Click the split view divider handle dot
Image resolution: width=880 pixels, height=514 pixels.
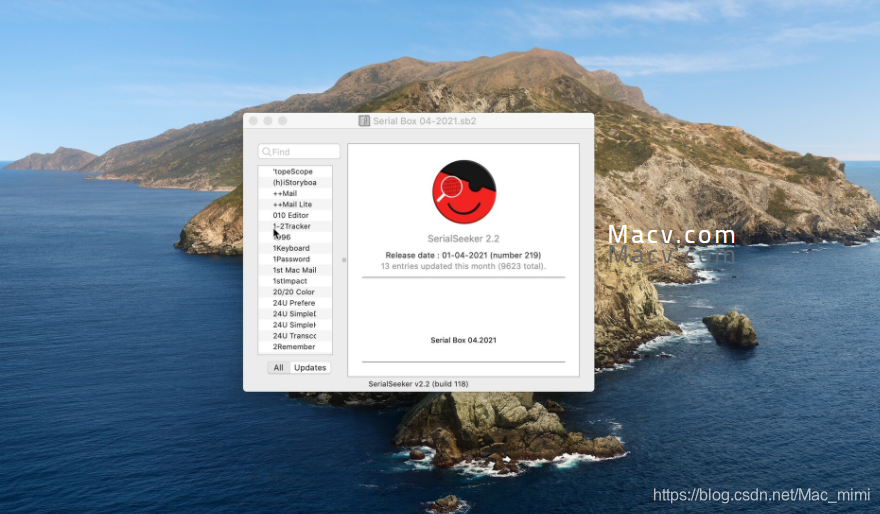coord(344,260)
